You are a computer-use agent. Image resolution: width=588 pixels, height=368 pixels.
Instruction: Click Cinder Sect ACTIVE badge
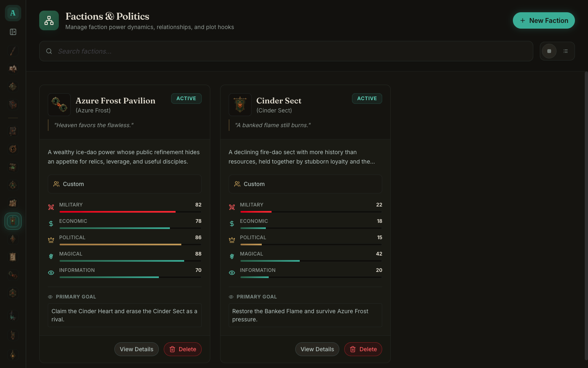click(x=367, y=99)
